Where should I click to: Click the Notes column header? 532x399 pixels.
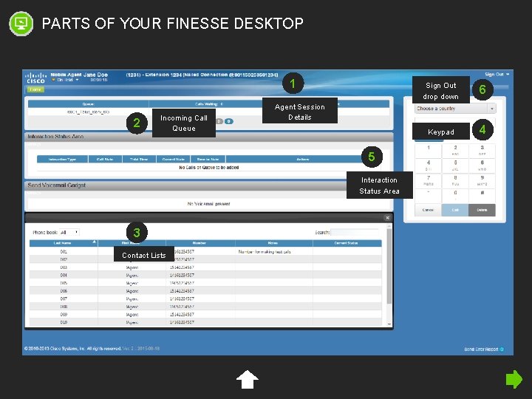click(273, 243)
